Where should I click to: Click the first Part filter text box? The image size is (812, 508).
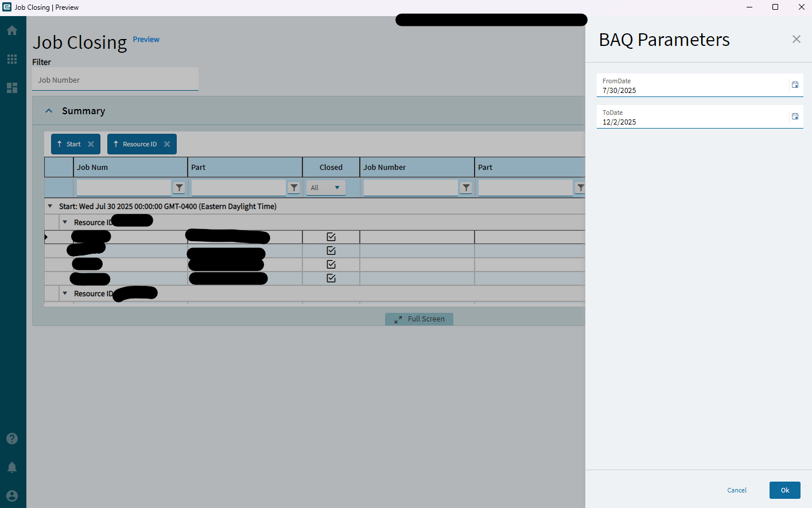click(x=239, y=188)
